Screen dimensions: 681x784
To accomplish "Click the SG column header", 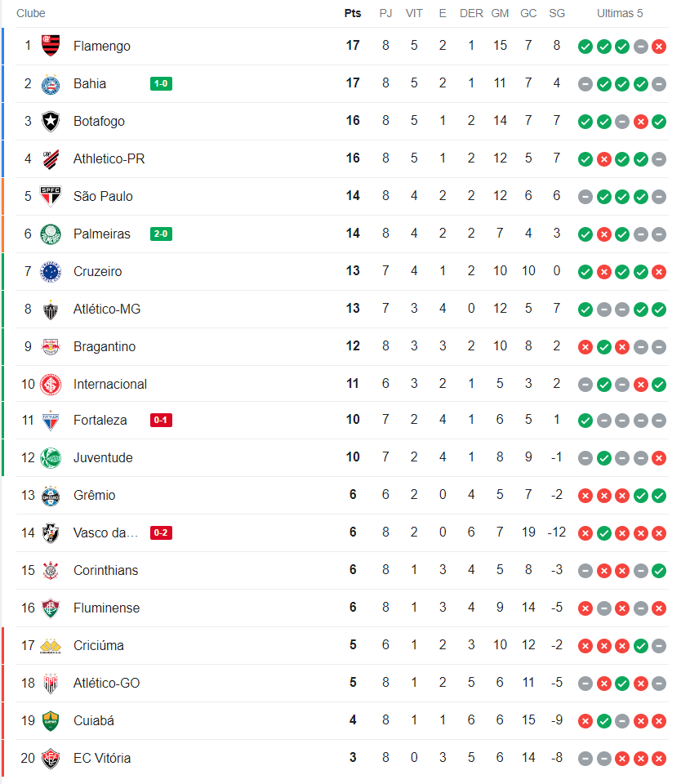I will click(x=557, y=13).
